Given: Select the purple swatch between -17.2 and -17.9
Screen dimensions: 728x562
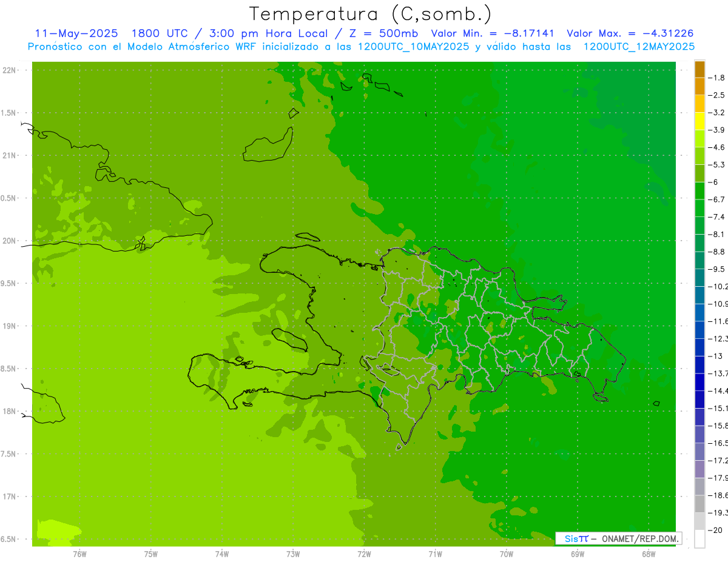Looking at the screenshot, I should click(699, 469).
